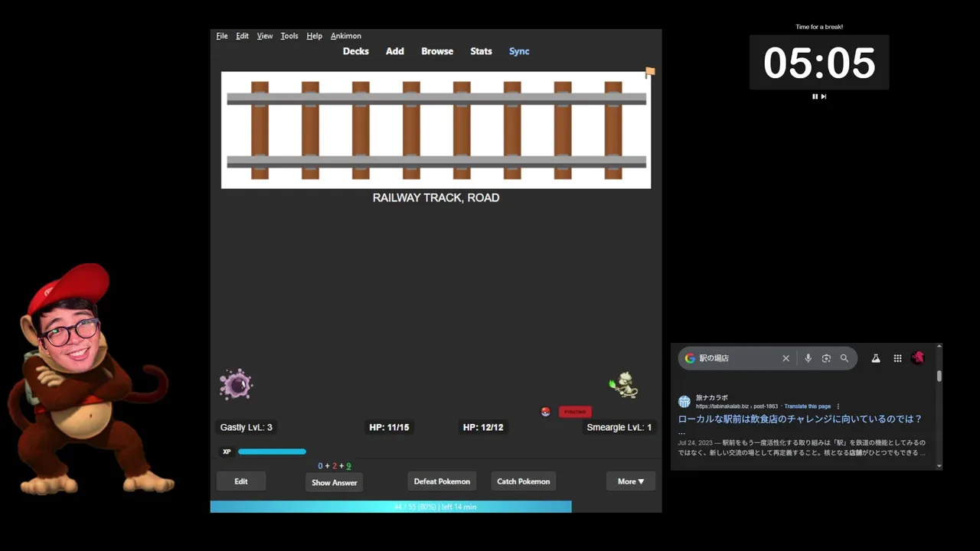Click the Pokeball icon near Smeargle

point(545,412)
